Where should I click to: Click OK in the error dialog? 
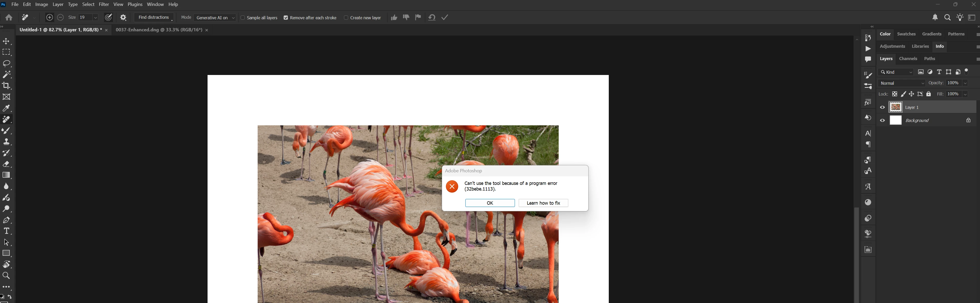(x=490, y=203)
